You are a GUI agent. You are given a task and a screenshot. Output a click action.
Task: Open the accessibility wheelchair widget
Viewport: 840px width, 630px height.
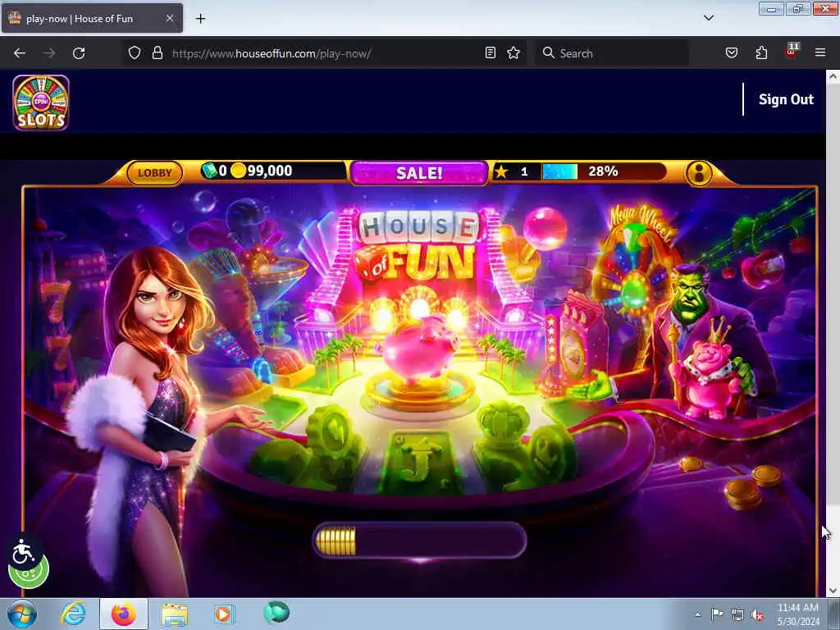pos(23,552)
